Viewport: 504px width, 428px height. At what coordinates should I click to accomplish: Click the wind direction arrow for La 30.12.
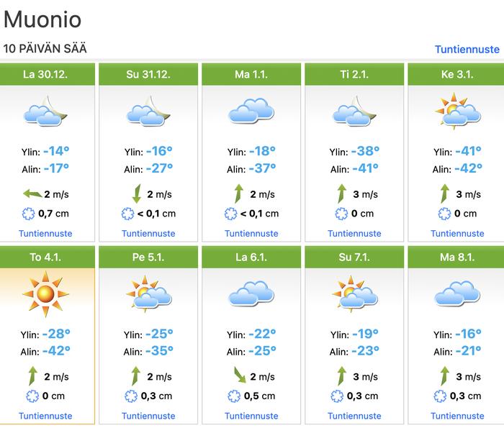[x=33, y=193]
